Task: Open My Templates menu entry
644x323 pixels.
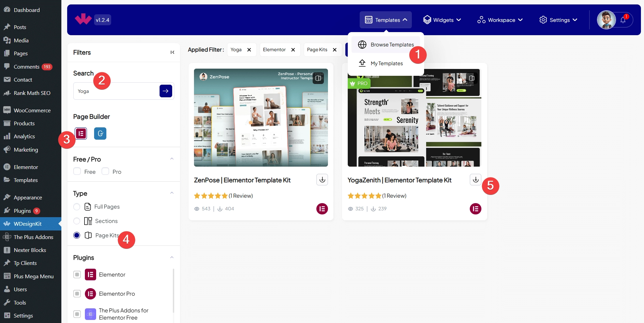Action: point(387,64)
